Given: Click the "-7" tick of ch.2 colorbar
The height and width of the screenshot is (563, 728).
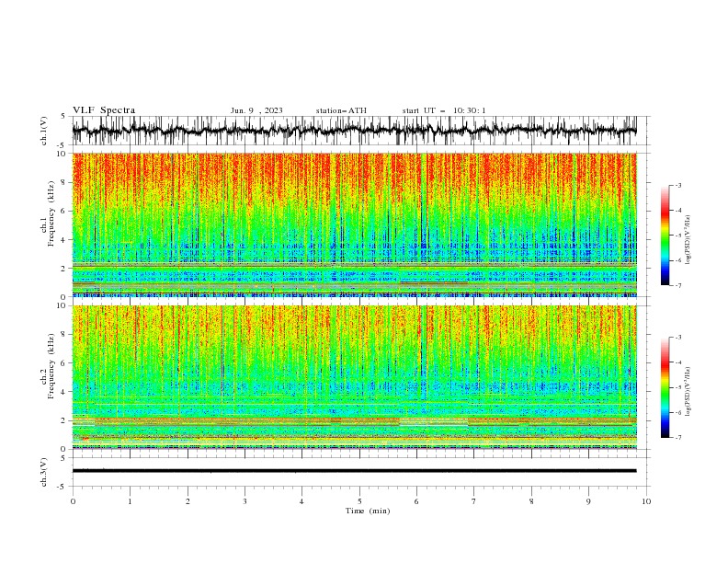Looking at the screenshot, I should click(678, 438).
